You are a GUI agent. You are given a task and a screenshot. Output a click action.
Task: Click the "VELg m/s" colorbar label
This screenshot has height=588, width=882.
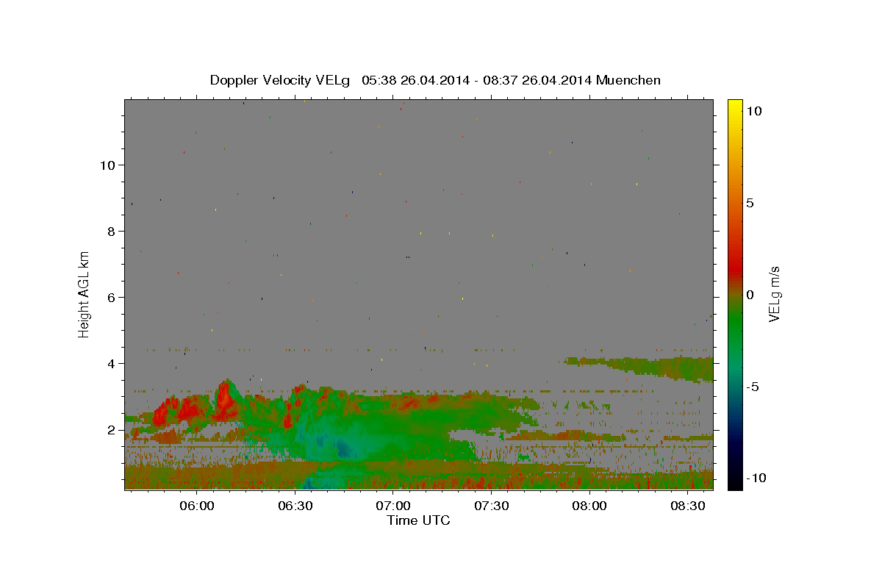point(774,295)
